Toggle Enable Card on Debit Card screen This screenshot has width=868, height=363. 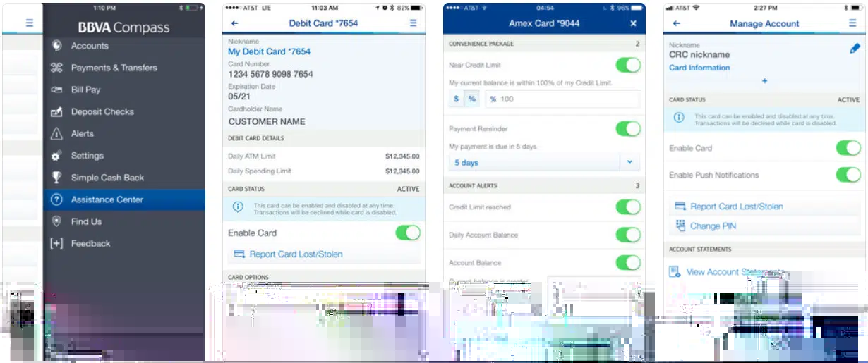coord(407,233)
